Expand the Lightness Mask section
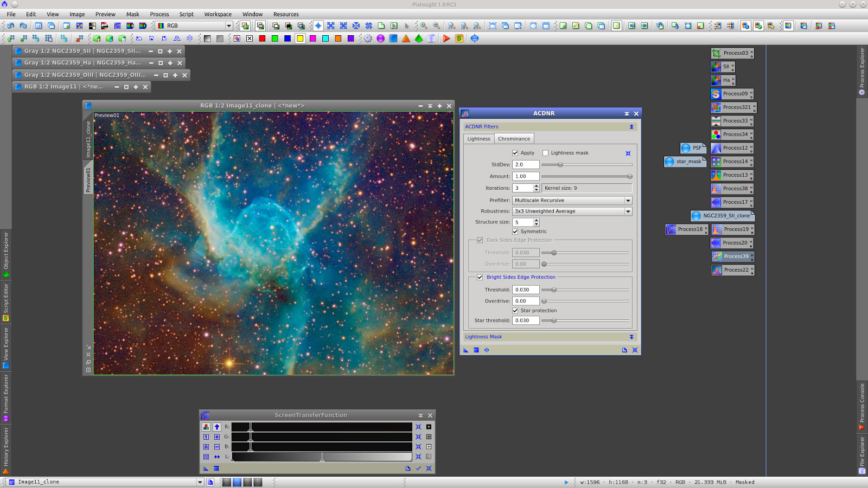The image size is (868, 488). pos(631,337)
